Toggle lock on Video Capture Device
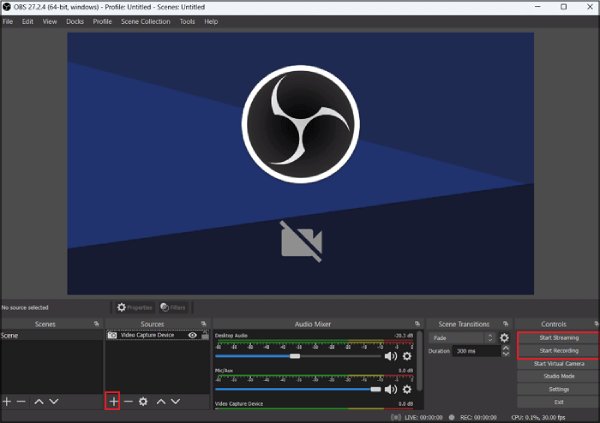This screenshot has height=423, width=600. pyautogui.click(x=205, y=335)
